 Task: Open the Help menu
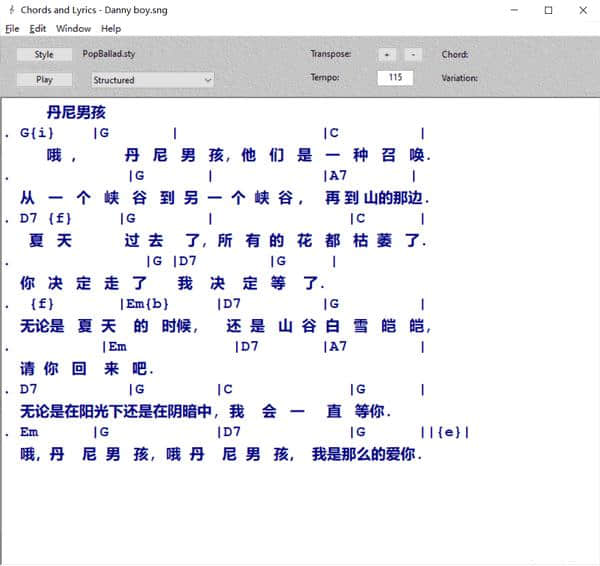(x=111, y=29)
